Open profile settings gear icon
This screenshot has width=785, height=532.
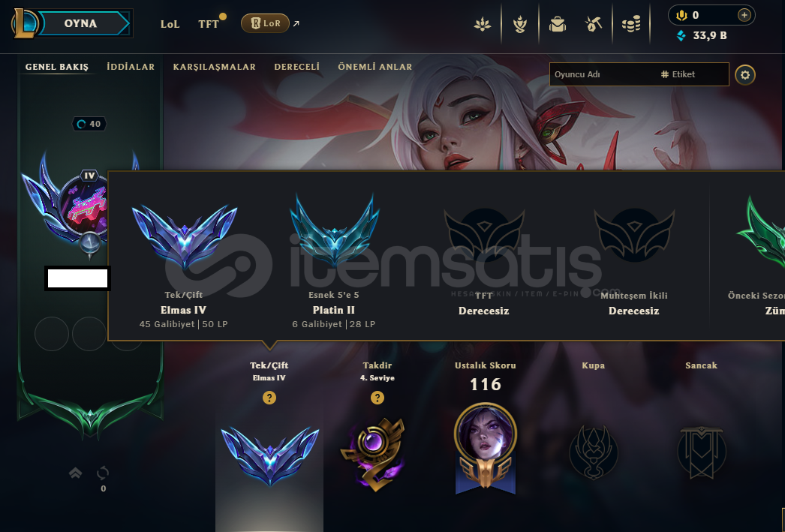coord(745,75)
